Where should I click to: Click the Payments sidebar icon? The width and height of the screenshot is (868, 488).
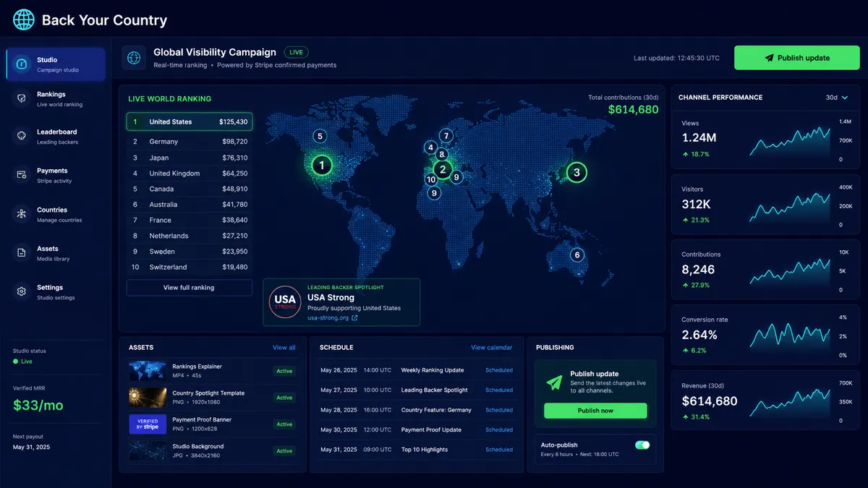point(22,176)
